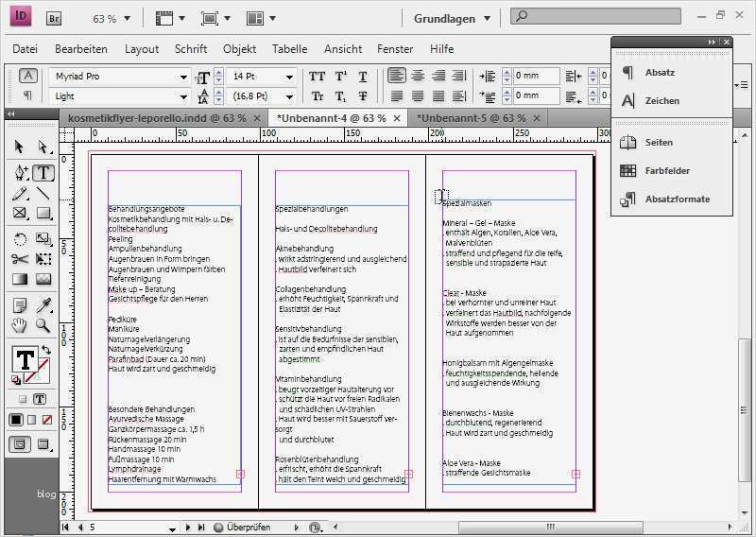The image size is (756, 537).
Task: Open the Schrift menu
Action: click(x=191, y=49)
